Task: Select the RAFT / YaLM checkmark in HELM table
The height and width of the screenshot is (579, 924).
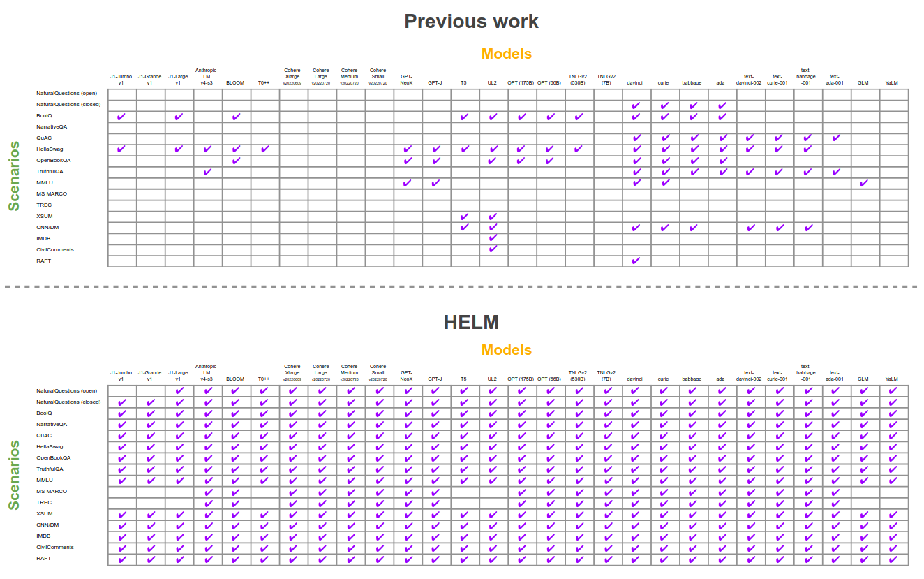Action: [893, 559]
